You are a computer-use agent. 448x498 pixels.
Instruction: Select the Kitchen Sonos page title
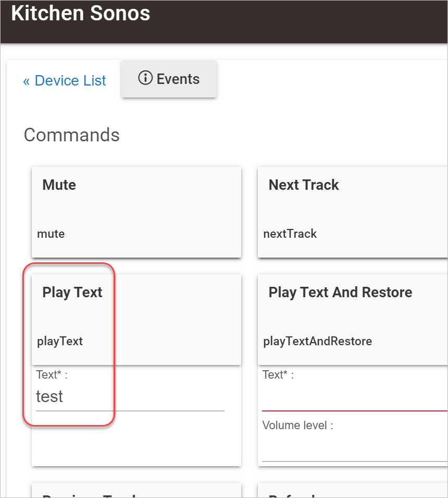tap(81, 14)
